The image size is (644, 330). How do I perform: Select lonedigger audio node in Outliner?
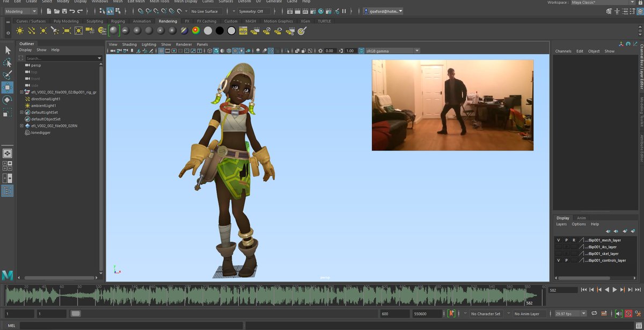pyautogui.click(x=40, y=132)
